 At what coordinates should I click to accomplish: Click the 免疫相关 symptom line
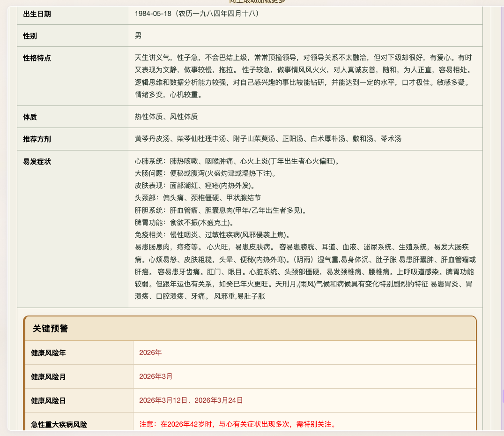click(x=213, y=235)
